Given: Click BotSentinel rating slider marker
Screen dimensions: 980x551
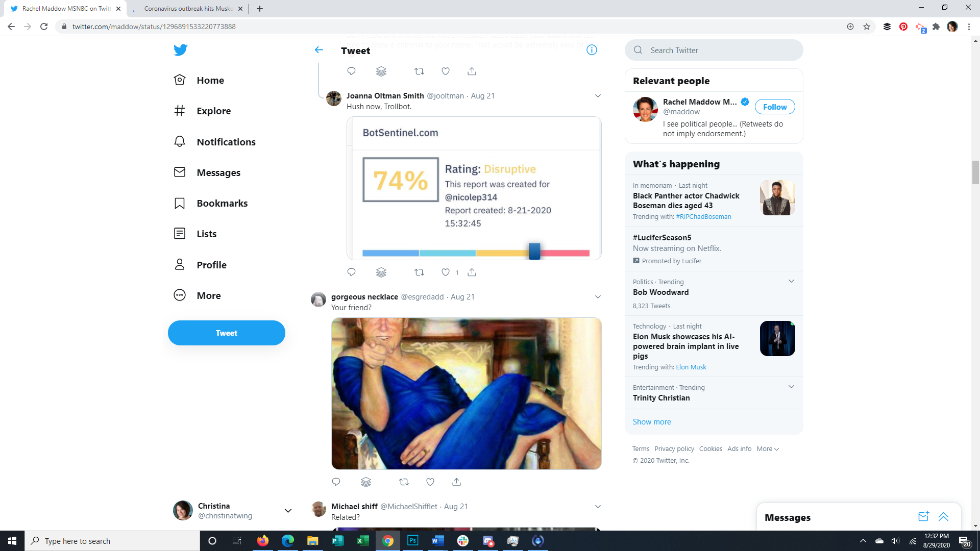Looking at the screenshot, I should (x=534, y=251).
